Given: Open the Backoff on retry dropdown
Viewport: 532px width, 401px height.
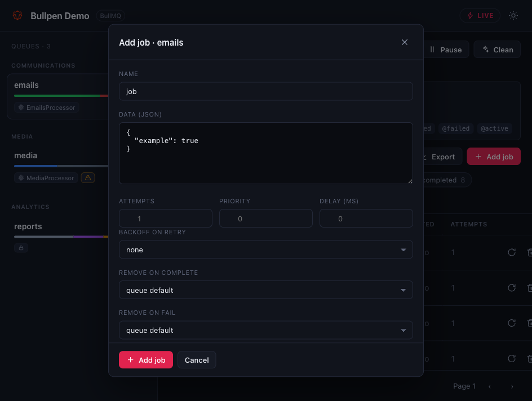Looking at the screenshot, I should tap(265, 250).
